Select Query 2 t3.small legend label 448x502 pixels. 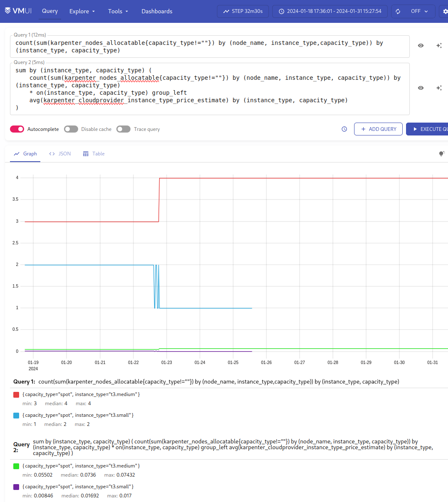[78, 487]
